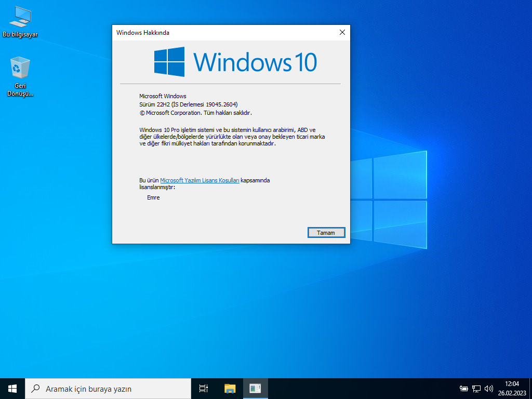532x399 pixels.
Task: Close the Windows Hakkında dialog
Action: point(342,33)
